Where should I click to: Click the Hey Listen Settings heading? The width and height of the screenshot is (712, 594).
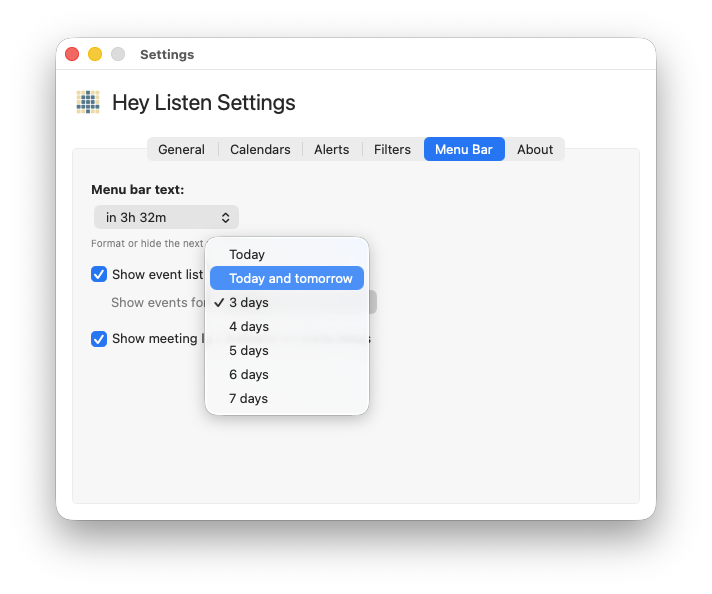(x=204, y=103)
